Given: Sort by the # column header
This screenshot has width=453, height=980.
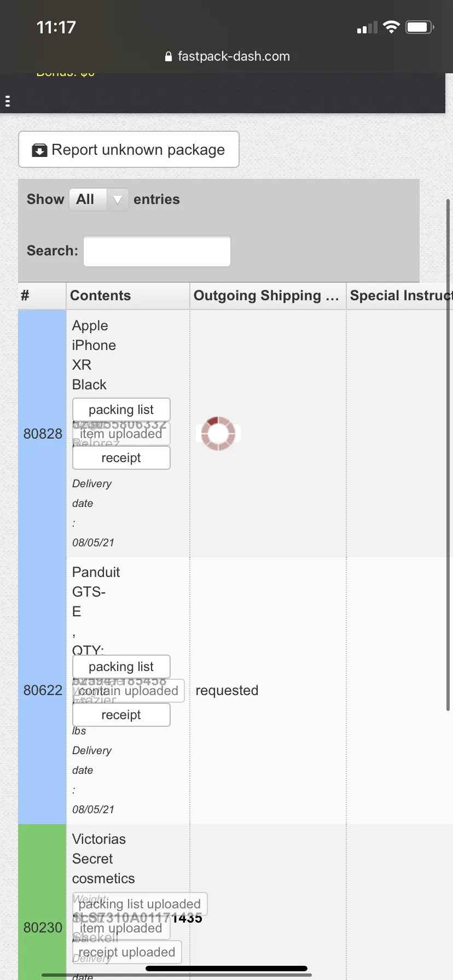Looking at the screenshot, I should (42, 296).
